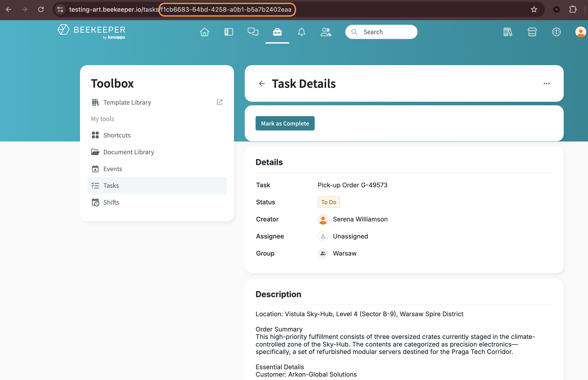Click the browser address bar URL
The width and height of the screenshot is (588, 380).
click(x=180, y=9)
